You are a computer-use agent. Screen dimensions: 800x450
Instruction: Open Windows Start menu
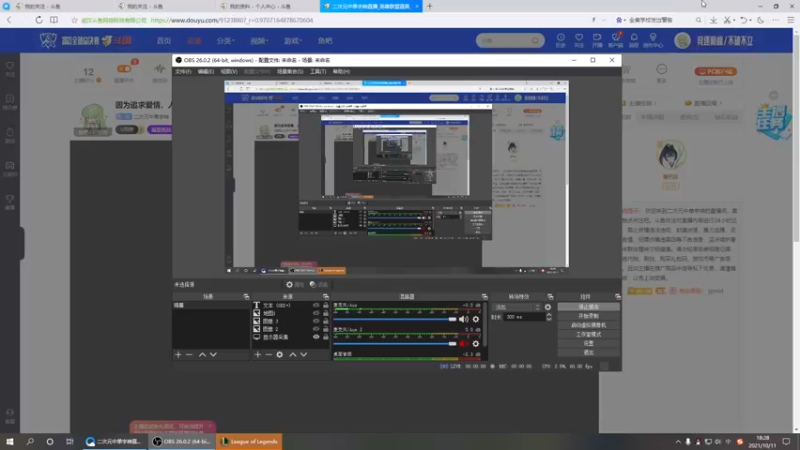[x=10, y=441]
